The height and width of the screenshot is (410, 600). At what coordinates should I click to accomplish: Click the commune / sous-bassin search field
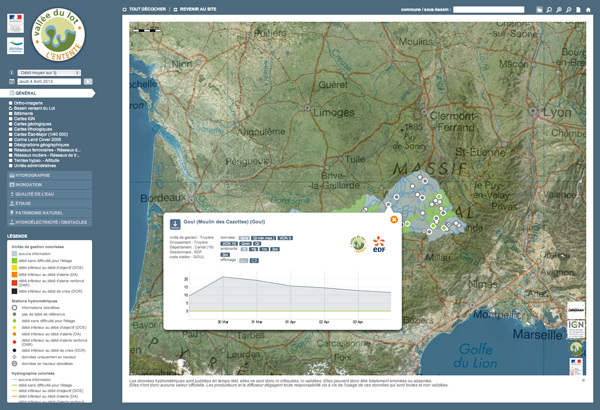[x=489, y=10]
